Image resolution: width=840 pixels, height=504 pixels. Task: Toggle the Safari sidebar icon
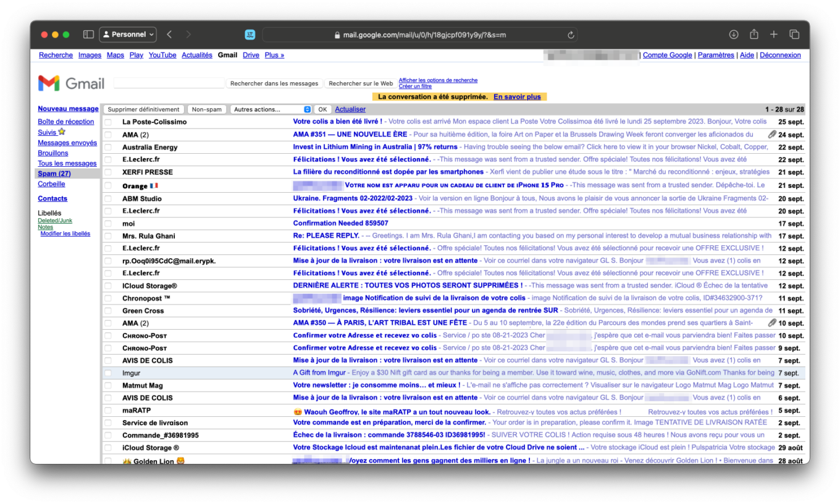pos(88,35)
